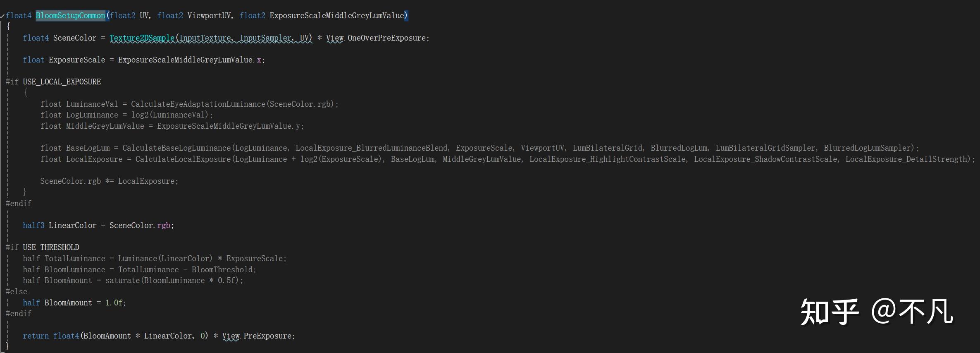This screenshot has height=353, width=980.
Task: Collapse the BloomSetupCommon function fold arrow
Action: click(3, 16)
